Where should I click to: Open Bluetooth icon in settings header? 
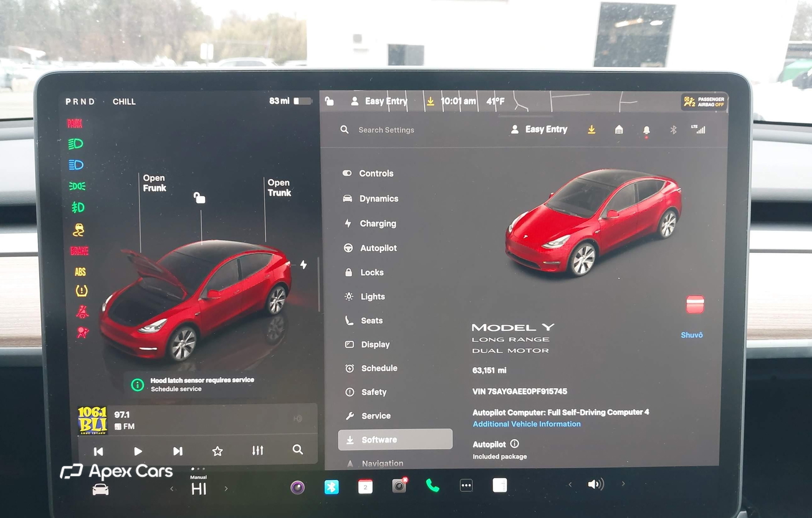(673, 130)
